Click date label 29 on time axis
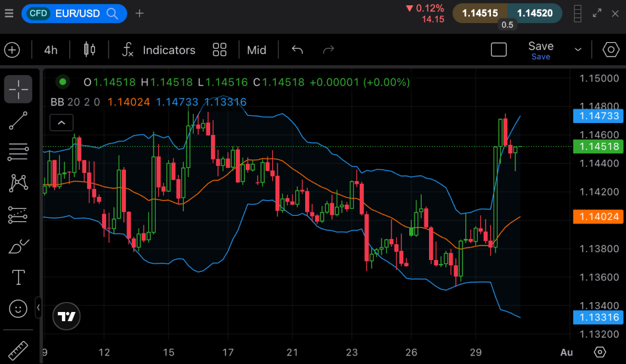626x364 pixels. (x=476, y=352)
